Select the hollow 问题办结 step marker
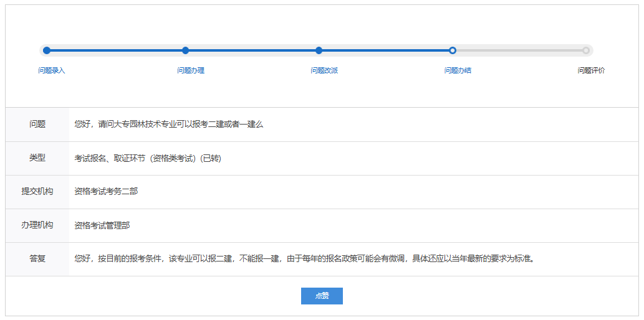This screenshot has width=644, height=320. [453, 50]
